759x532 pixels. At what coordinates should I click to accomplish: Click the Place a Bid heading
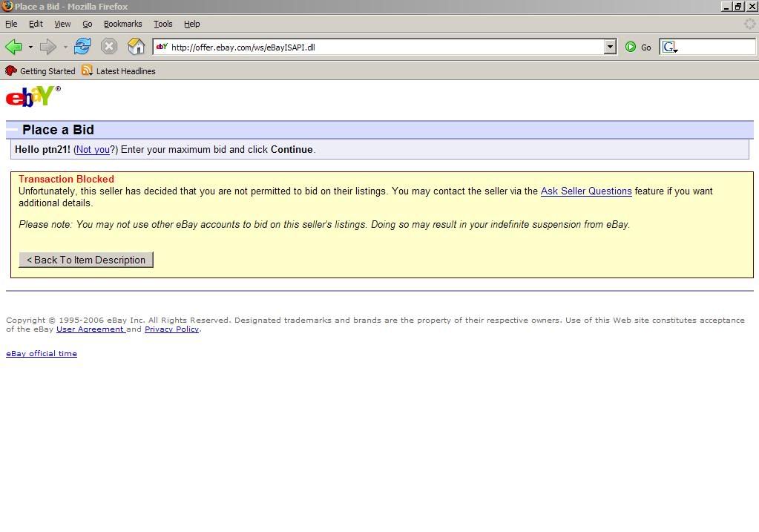coord(58,130)
